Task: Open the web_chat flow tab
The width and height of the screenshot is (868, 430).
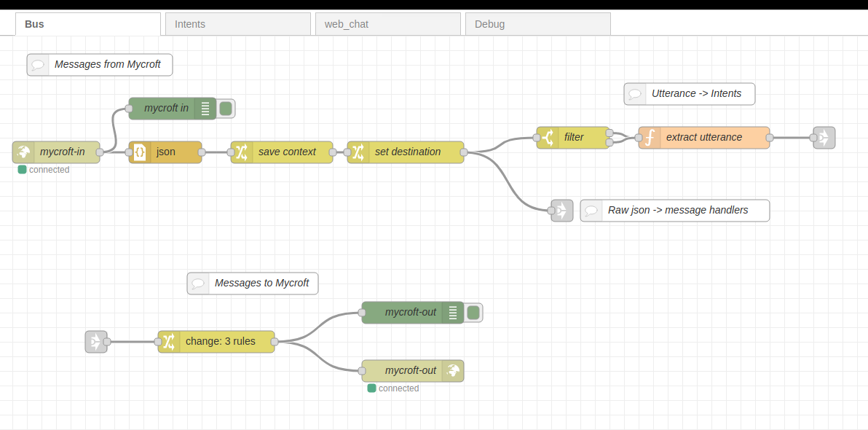Action: point(388,24)
